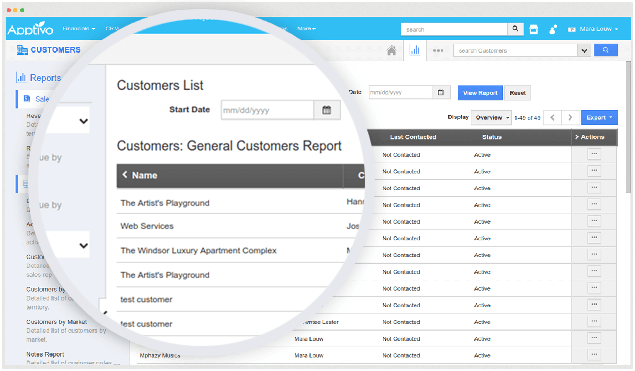Click the blue Customers search button

point(606,50)
